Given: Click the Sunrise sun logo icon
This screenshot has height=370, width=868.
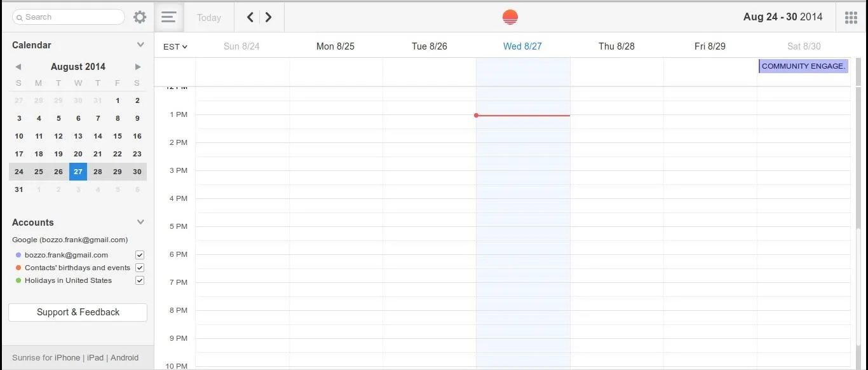Looking at the screenshot, I should coord(510,17).
